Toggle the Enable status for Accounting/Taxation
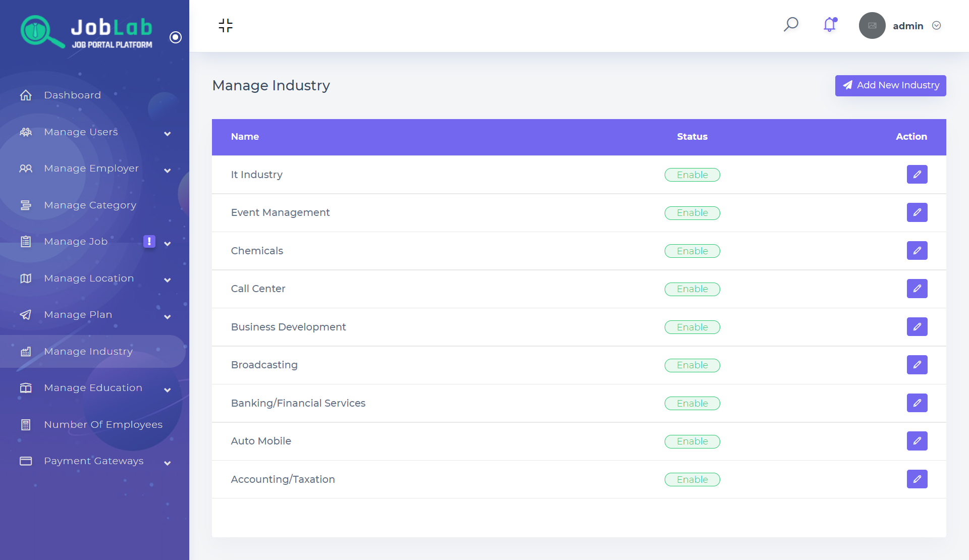 [x=692, y=479]
